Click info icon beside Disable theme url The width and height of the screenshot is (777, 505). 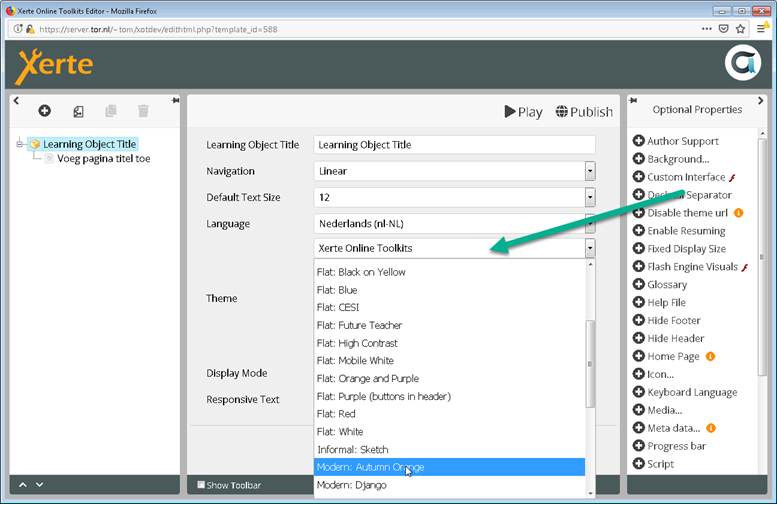(738, 213)
